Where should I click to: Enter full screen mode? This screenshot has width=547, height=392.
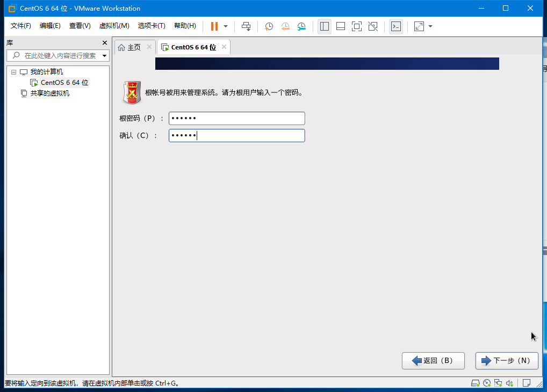pyautogui.click(x=356, y=26)
